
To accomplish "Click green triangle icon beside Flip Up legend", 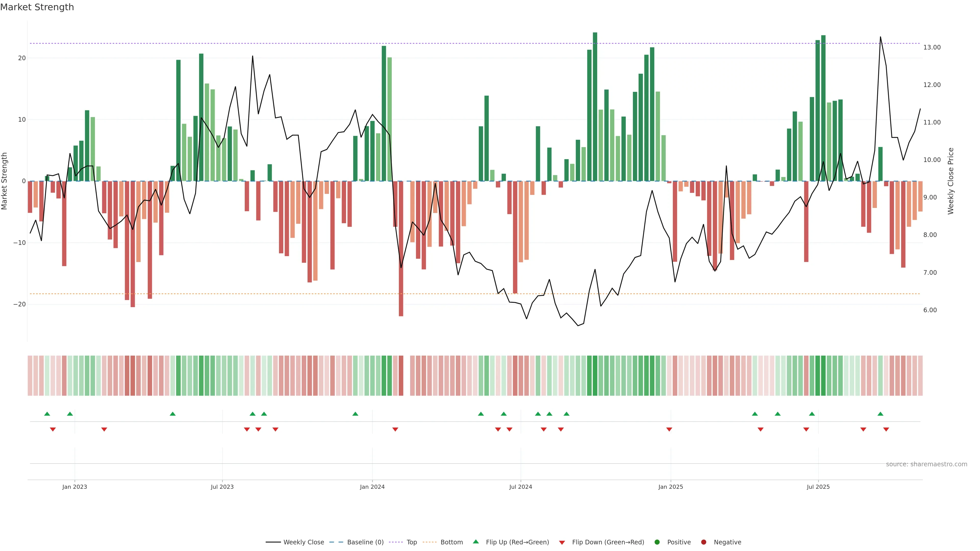I will click(x=475, y=542).
